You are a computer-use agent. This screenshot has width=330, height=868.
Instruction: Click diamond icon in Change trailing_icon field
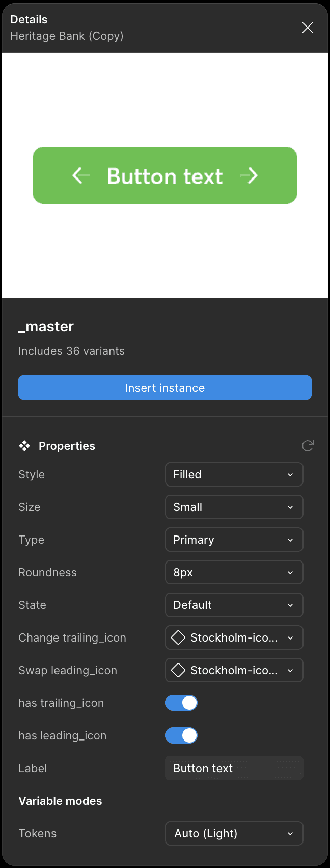pyautogui.click(x=178, y=637)
